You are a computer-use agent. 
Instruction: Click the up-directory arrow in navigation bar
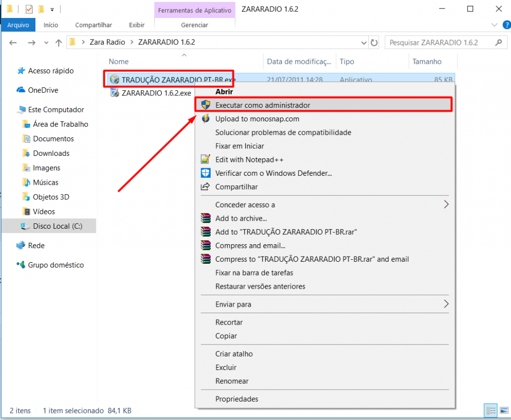(58, 42)
